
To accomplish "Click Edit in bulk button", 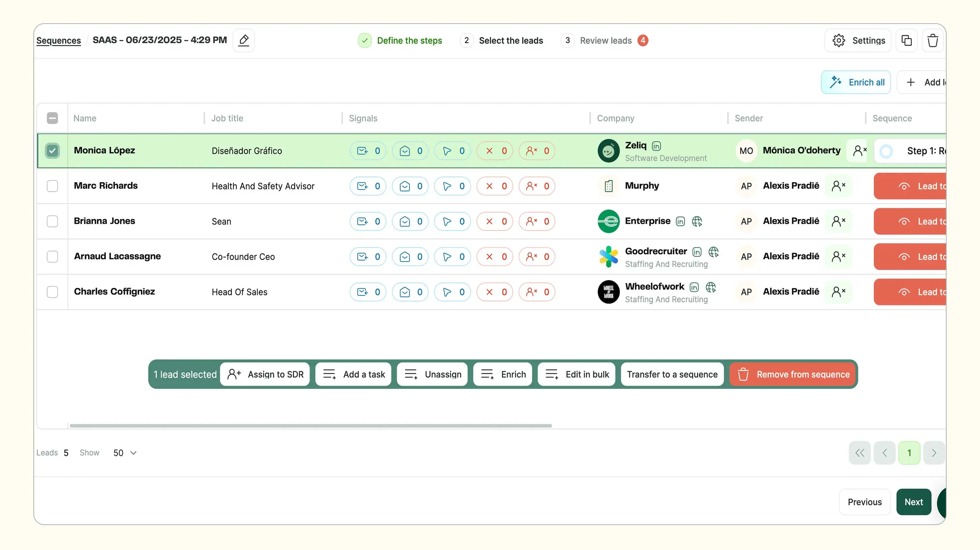I will [x=576, y=374].
